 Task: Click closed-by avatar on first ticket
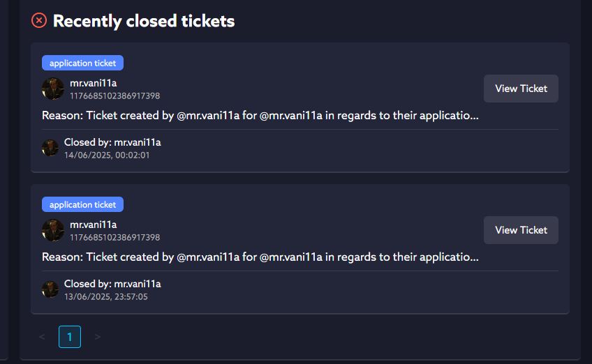coord(50,148)
